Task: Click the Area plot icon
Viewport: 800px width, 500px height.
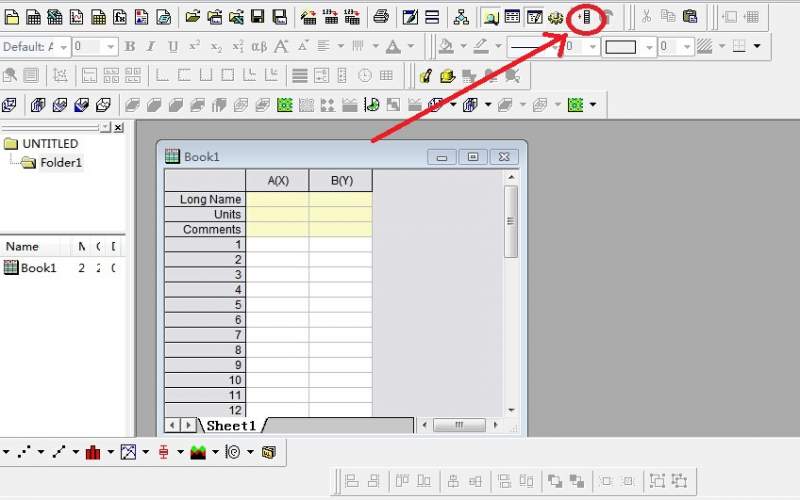Action: [x=198, y=452]
